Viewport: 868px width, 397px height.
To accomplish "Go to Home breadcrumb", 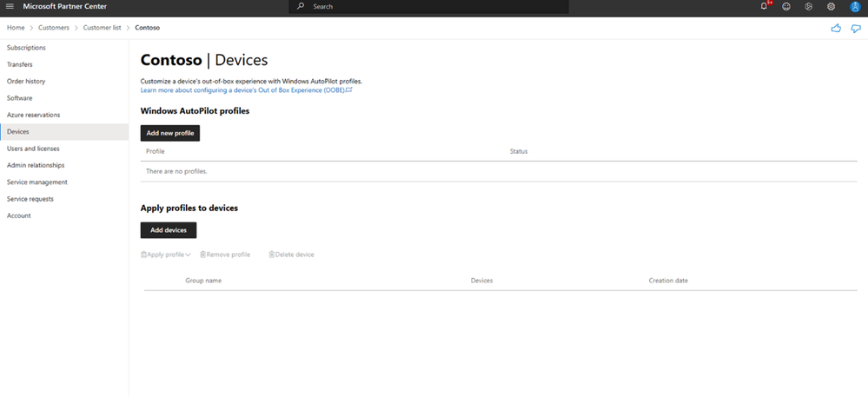I will [16, 28].
